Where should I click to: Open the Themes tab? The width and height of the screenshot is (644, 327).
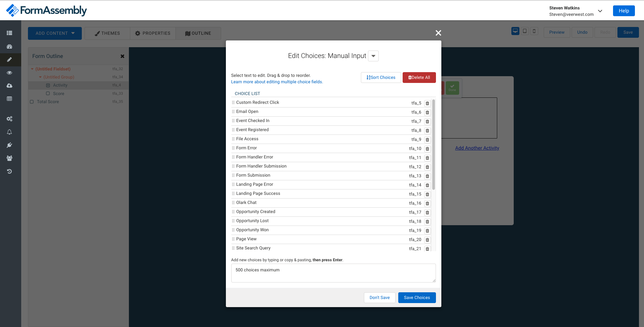[x=107, y=33]
